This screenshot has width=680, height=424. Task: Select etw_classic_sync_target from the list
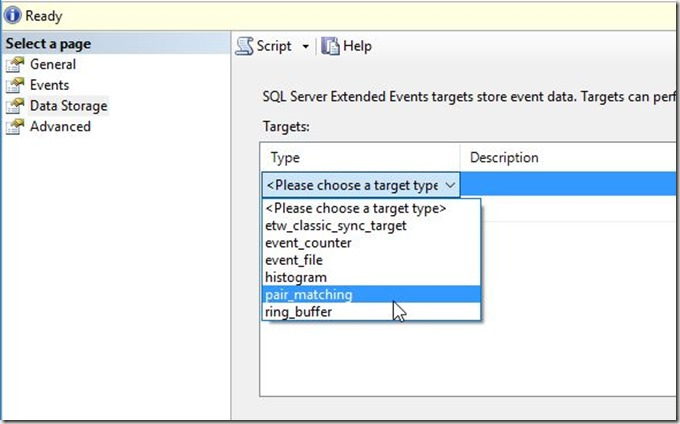pos(371,225)
